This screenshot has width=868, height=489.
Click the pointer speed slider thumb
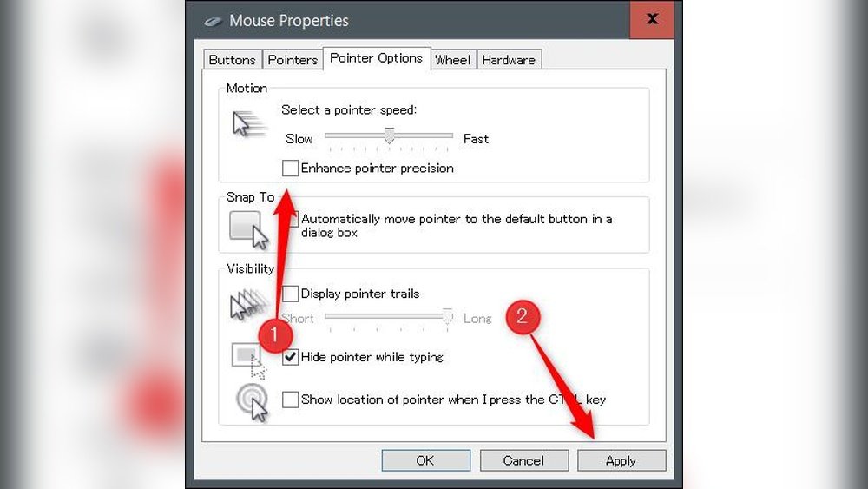tap(390, 135)
